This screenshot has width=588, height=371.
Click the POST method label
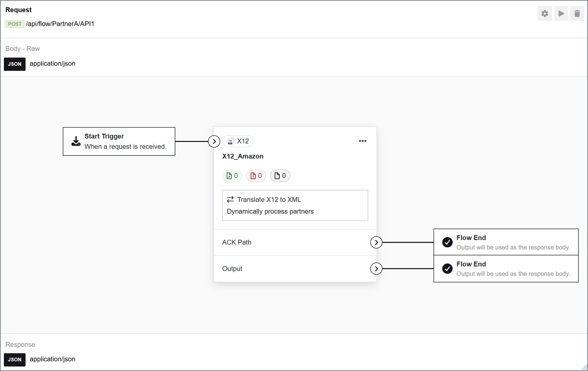coord(15,24)
